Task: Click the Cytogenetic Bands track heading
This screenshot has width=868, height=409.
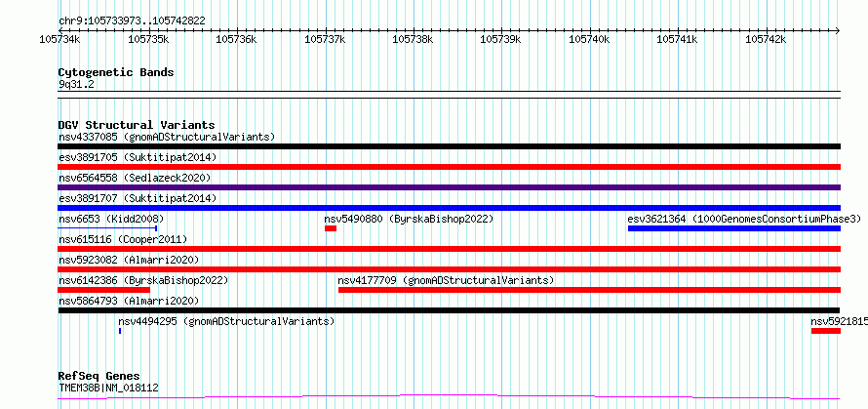Action: click(x=116, y=72)
